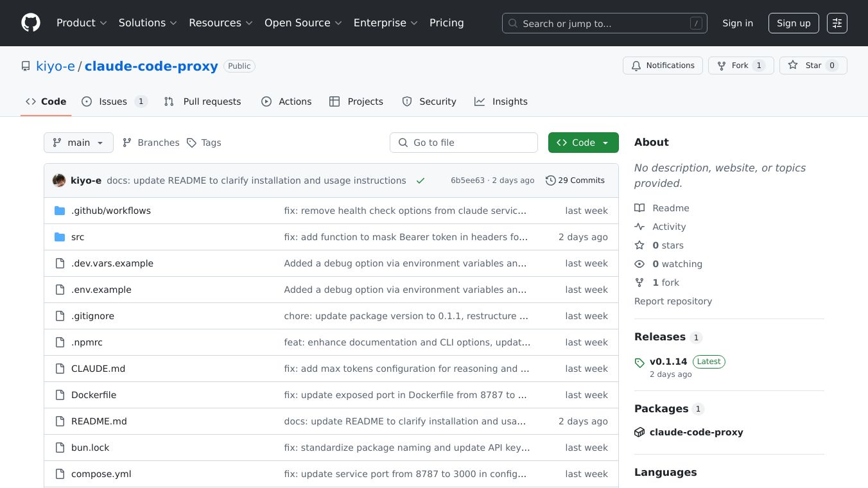Expand the green Code dropdown
This screenshot has width=868, height=488.
click(583, 143)
